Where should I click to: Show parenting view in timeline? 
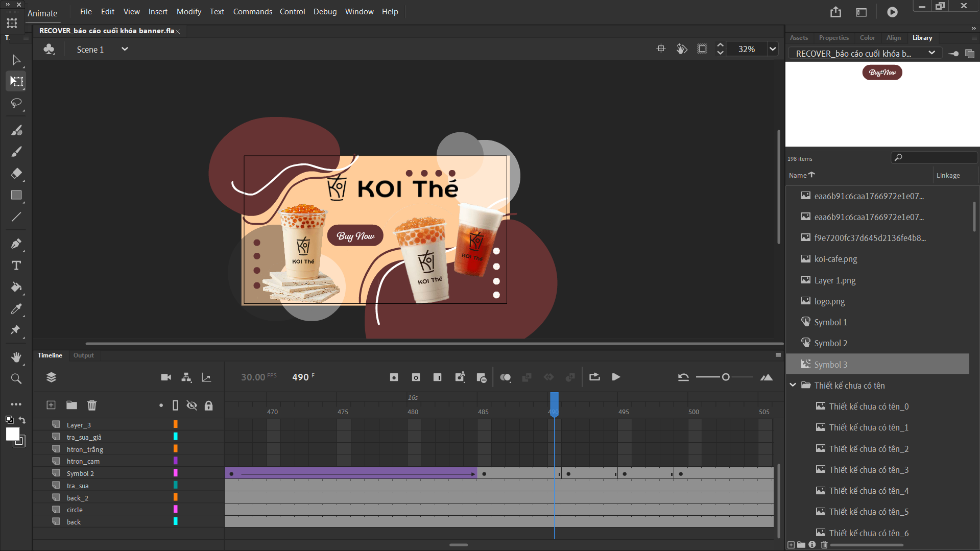pos(186,377)
